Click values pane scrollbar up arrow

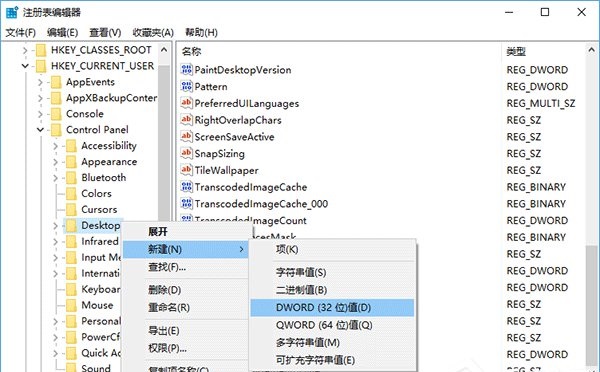pyautogui.click(x=592, y=50)
